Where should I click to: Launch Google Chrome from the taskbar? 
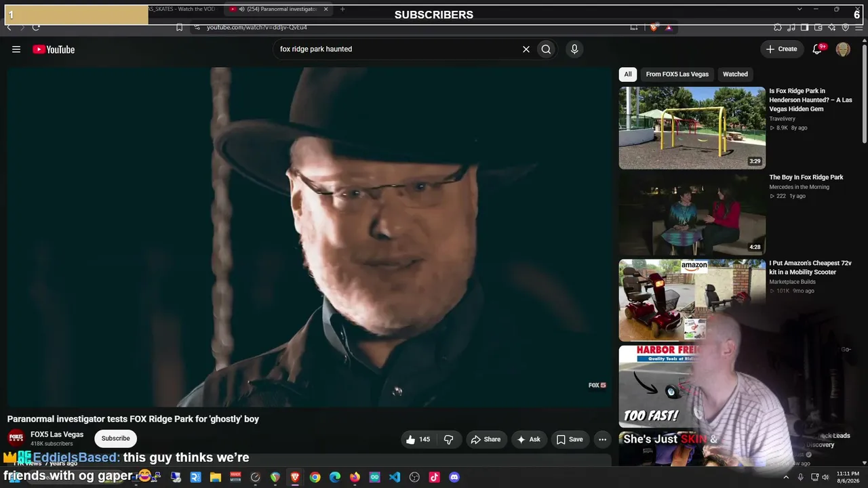(x=315, y=477)
